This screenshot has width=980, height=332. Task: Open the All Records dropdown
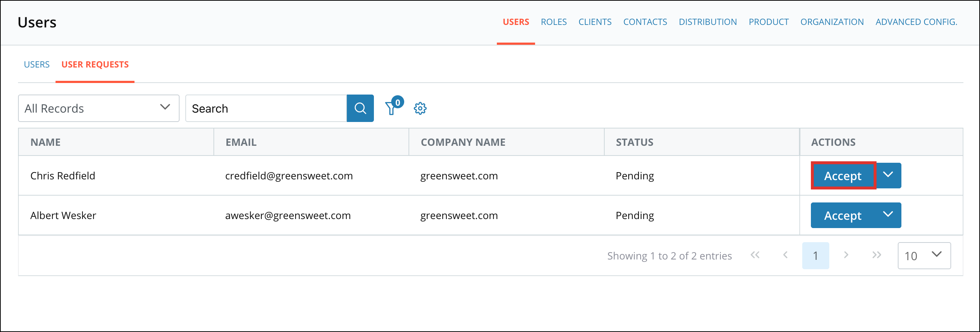pyautogui.click(x=98, y=108)
